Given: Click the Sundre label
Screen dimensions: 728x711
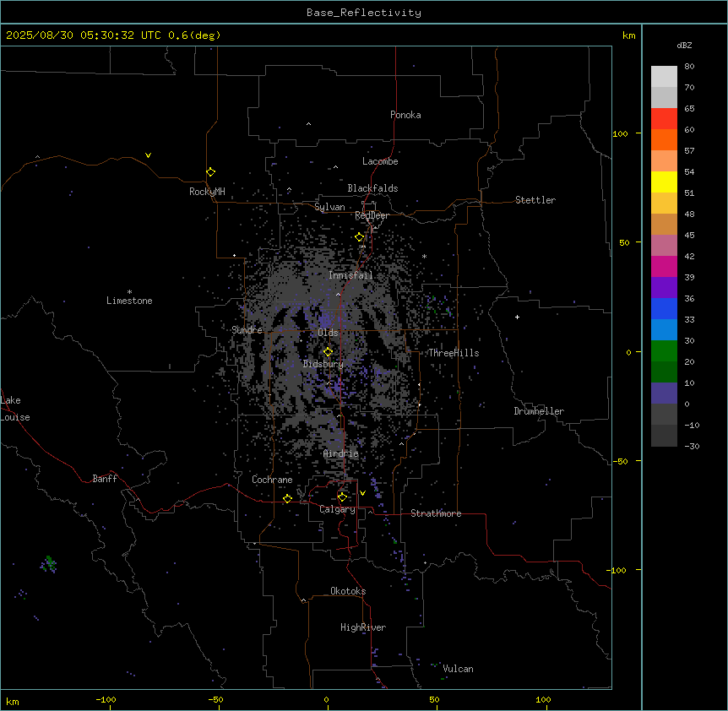Looking at the screenshot, I should (x=247, y=330).
